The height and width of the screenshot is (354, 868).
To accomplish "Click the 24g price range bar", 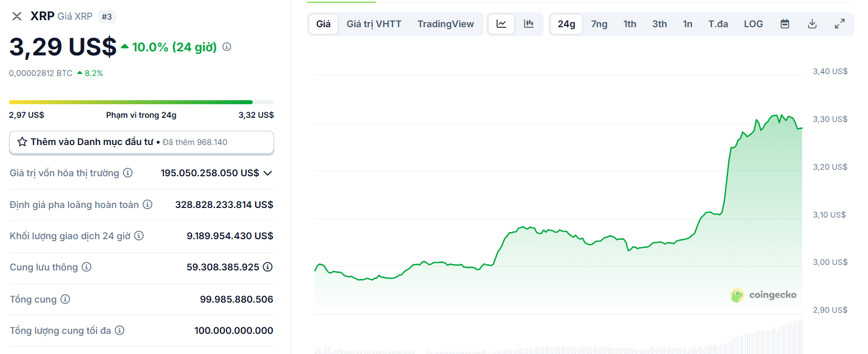I will 141,102.
